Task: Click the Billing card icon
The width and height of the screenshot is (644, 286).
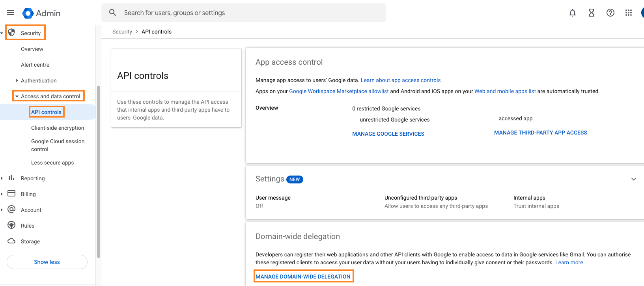Action: (11, 194)
